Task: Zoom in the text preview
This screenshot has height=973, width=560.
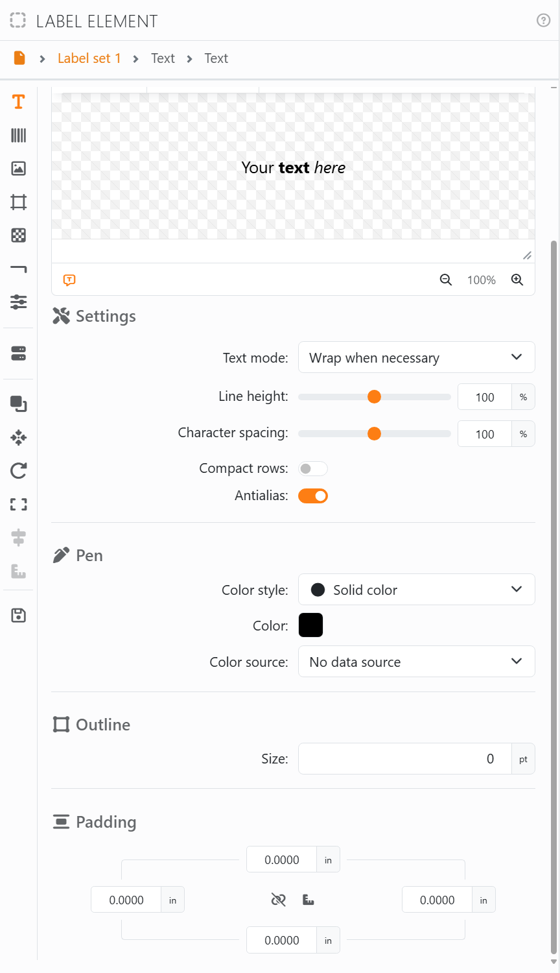Action: 517,280
